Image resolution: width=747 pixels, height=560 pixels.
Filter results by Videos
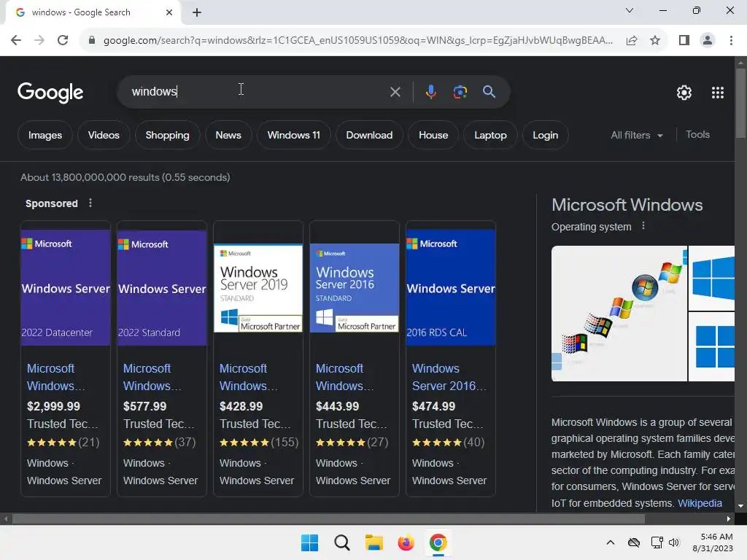pyautogui.click(x=104, y=135)
